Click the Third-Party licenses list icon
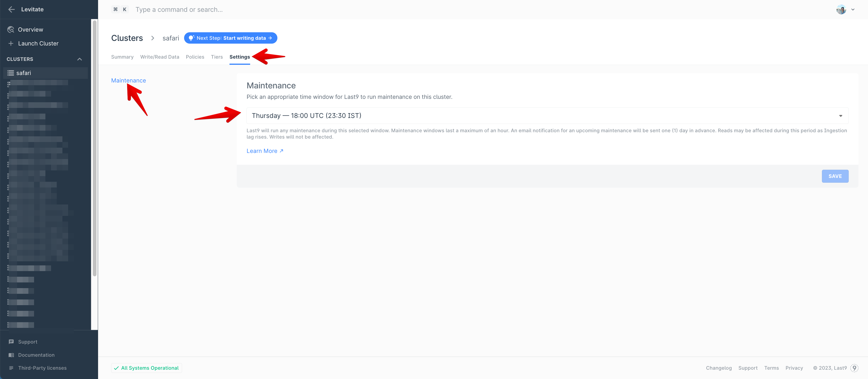 (x=11, y=368)
